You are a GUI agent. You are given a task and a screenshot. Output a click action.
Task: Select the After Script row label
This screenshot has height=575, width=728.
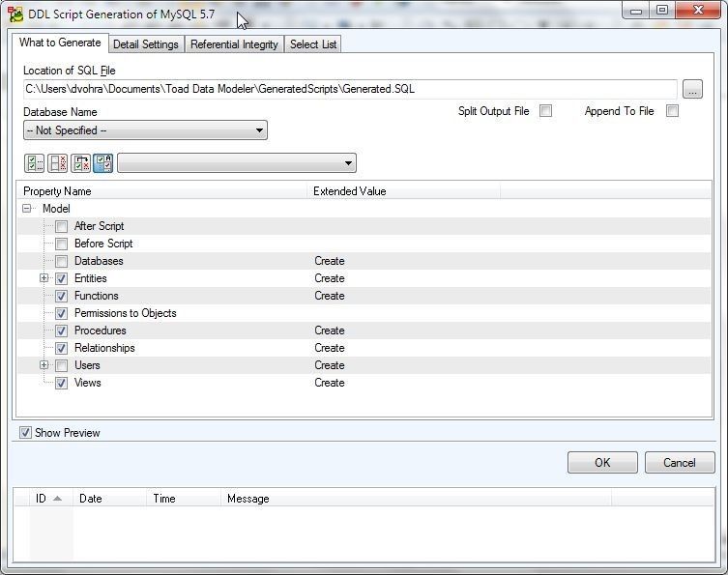pyautogui.click(x=99, y=226)
